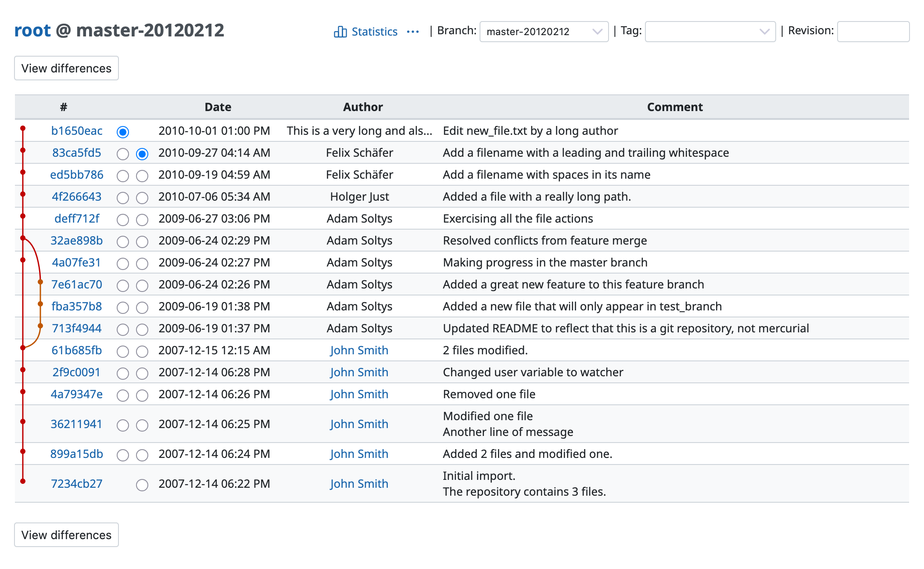Click the graph node for commit 7e61ac70
Image resolution: width=924 pixels, height=569 pixels.
pyautogui.click(x=40, y=282)
